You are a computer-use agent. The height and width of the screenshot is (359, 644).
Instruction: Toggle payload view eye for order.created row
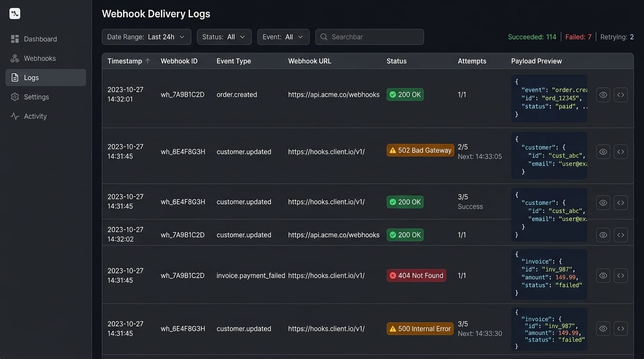603,95
